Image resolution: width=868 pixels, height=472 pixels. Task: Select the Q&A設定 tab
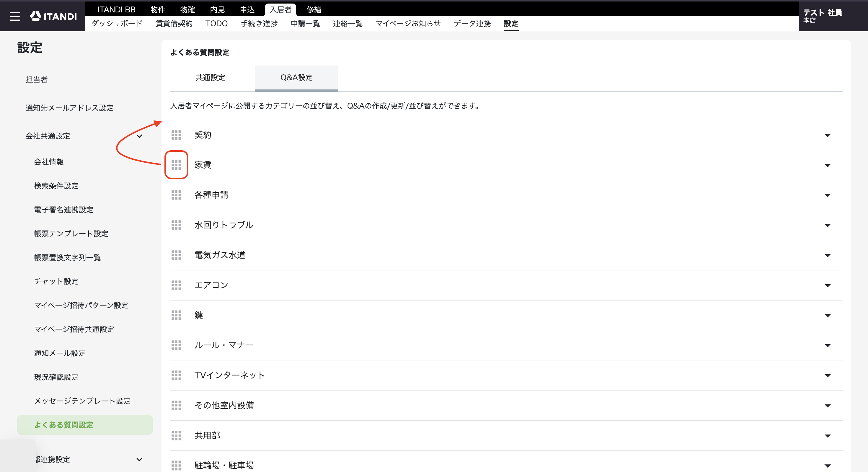point(296,78)
